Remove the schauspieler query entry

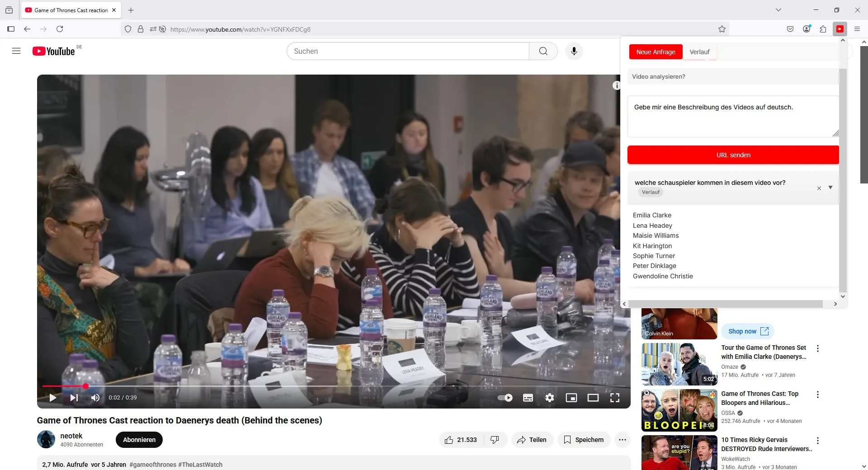[819, 188]
